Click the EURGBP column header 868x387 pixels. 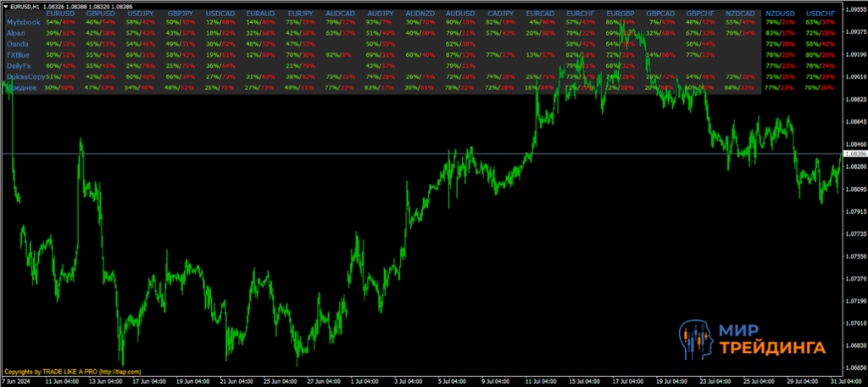(x=620, y=14)
